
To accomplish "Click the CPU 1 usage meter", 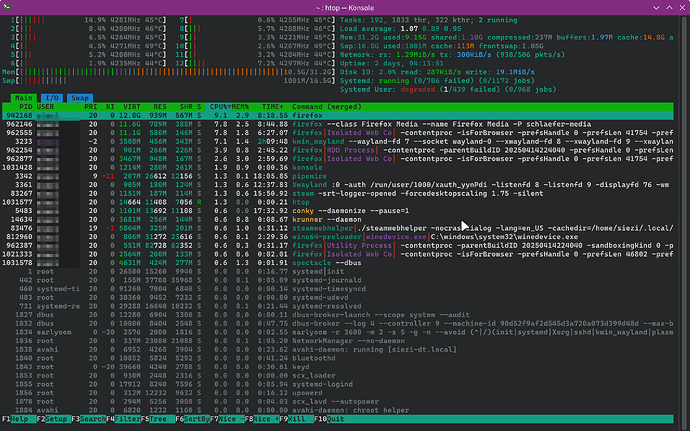I will pyautogui.click(x=89, y=20).
